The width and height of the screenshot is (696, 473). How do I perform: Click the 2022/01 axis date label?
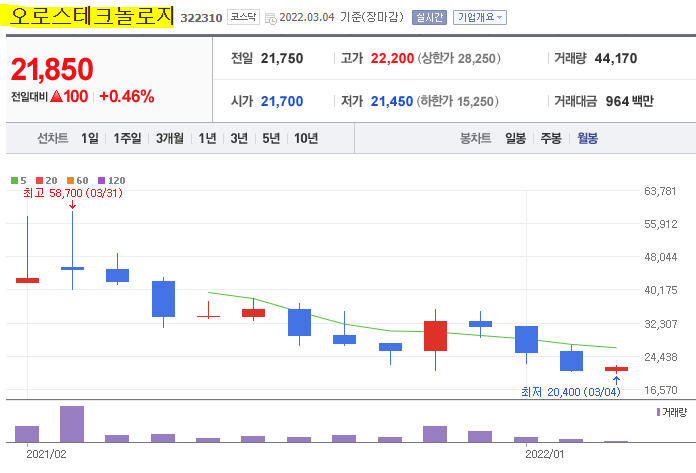(545, 454)
